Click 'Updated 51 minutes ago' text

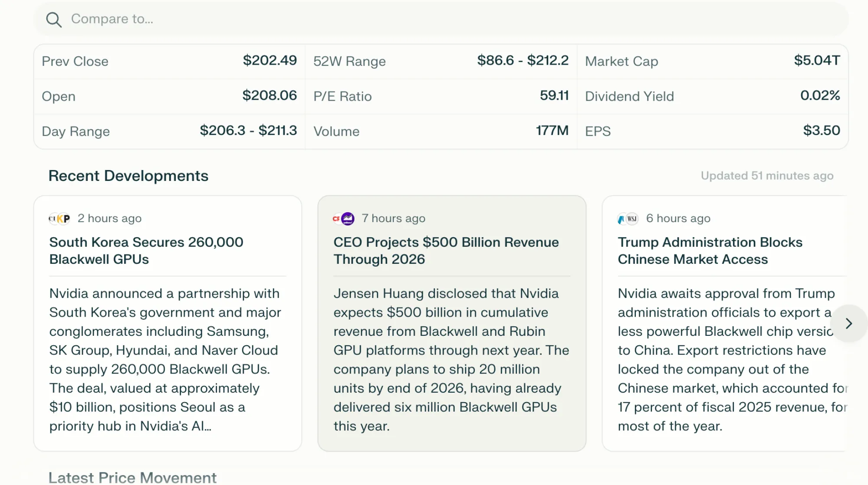(767, 176)
